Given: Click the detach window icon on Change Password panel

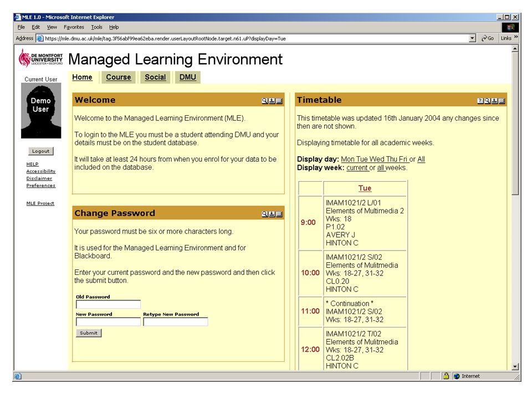Looking at the screenshot, I should click(279, 214).
